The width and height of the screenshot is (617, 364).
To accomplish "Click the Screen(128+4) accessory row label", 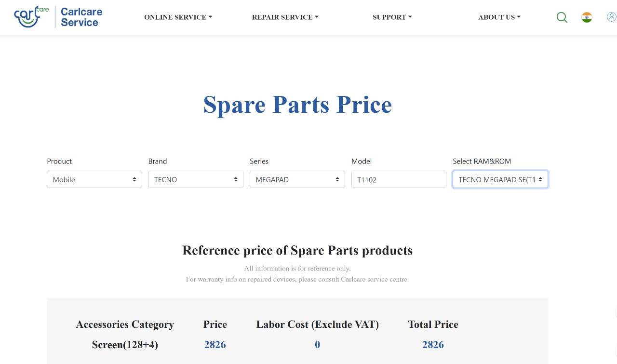I will [x=125, y=345].
